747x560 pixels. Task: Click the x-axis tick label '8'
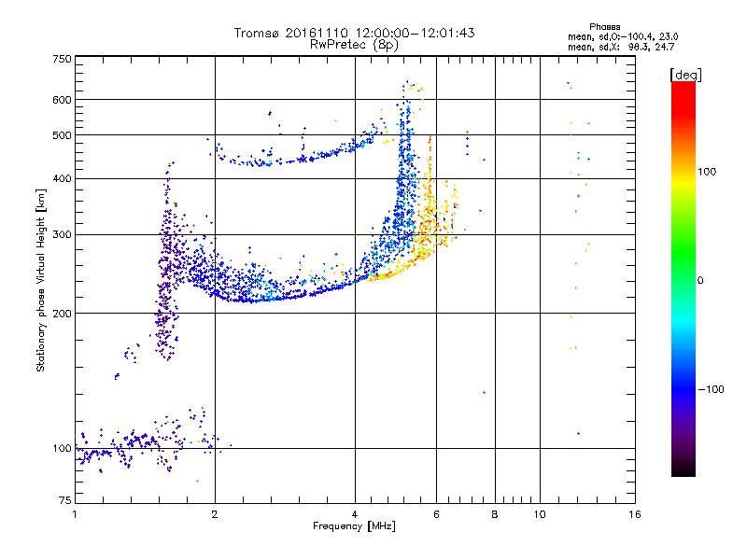(495, 514)
